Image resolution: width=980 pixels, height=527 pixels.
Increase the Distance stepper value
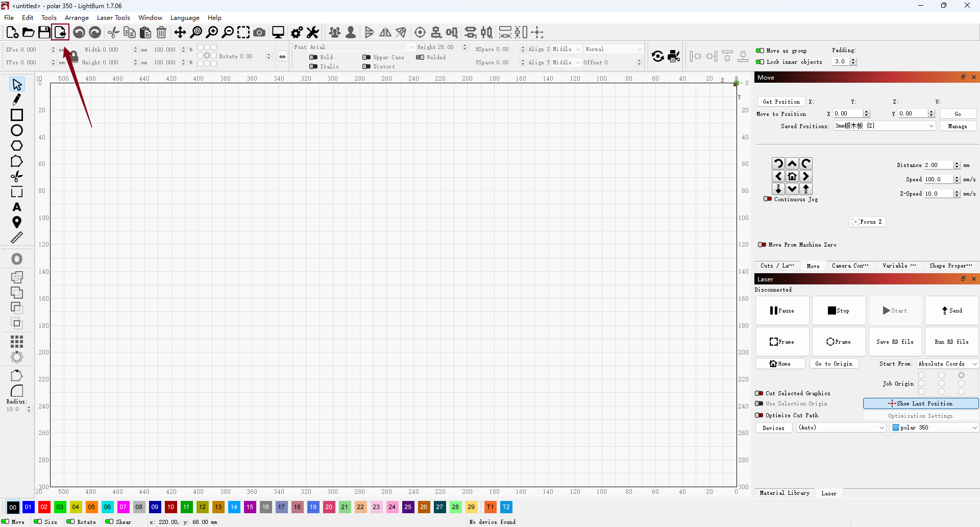click(957, 163)
